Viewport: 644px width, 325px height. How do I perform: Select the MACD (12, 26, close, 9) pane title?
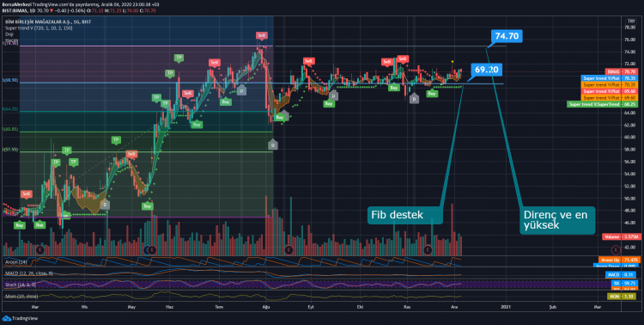pyautogui.click(x=28, y=273)
